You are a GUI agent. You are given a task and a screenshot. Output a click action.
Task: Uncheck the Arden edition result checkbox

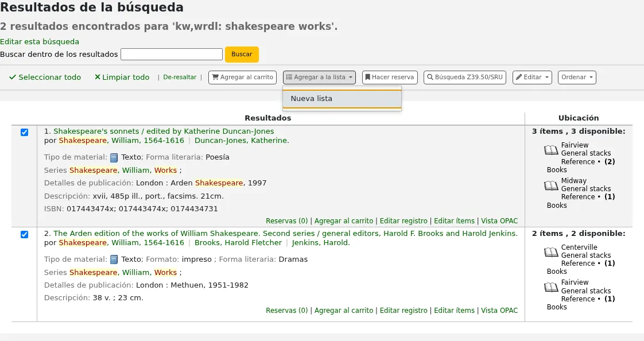(24, 235)
